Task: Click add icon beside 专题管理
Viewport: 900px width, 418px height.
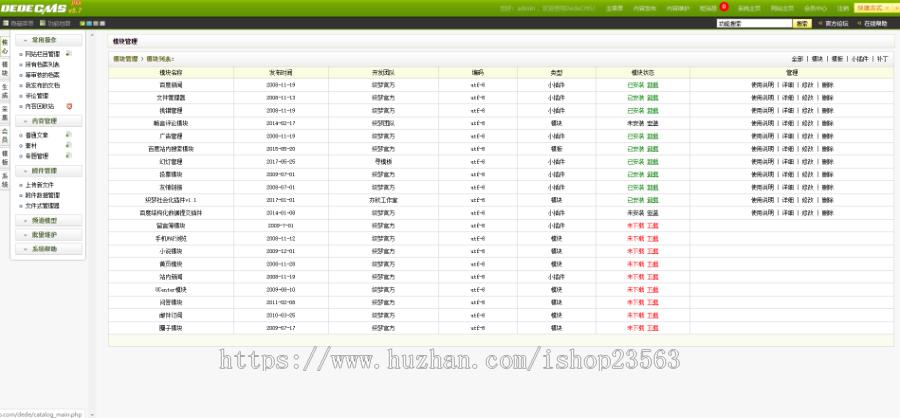Action: click(x=68, y=155)
